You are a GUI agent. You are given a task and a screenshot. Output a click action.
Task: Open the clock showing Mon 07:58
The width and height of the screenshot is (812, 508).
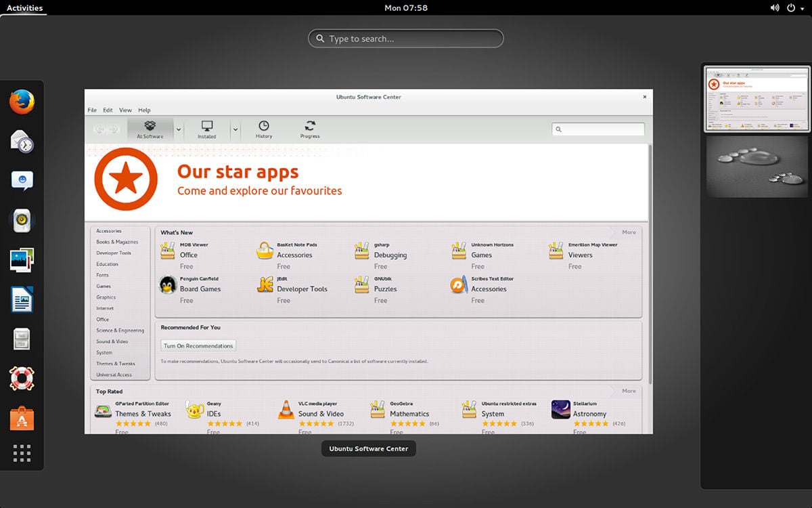pyautogui.click(x=406, y=8)
